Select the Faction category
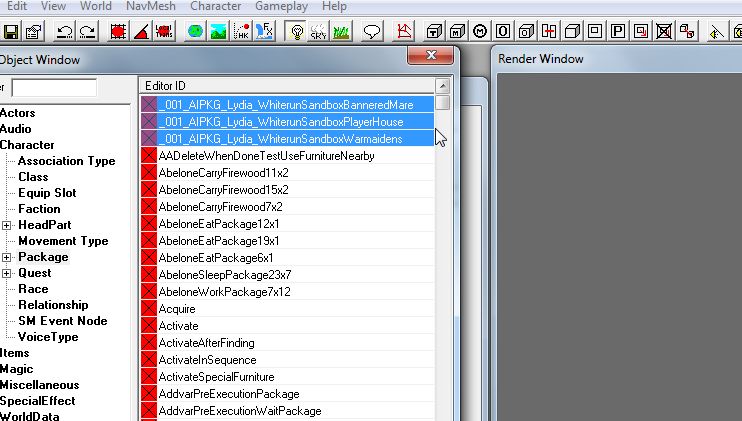The width and height of the screenshot is (742, 421). (x=39, y=209)
